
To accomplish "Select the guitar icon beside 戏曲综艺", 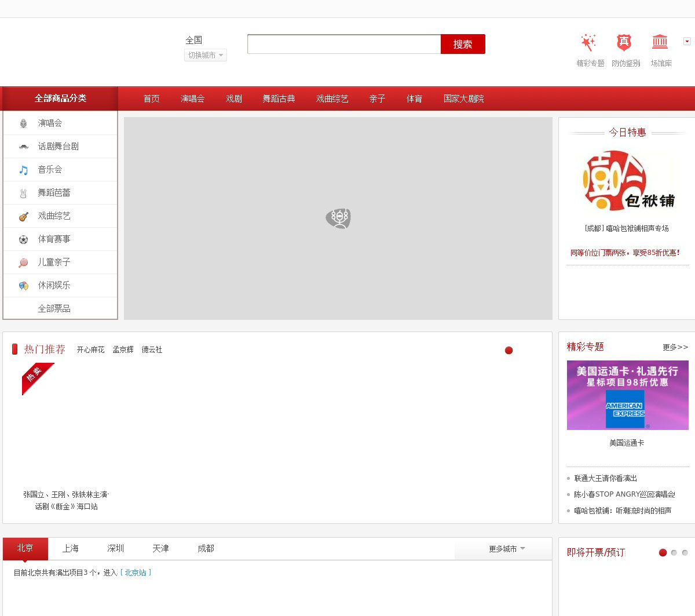I will click(x=23, y=216).
